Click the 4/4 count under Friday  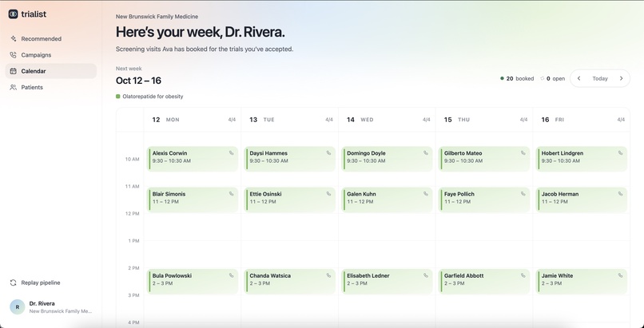tap(621, 120)
